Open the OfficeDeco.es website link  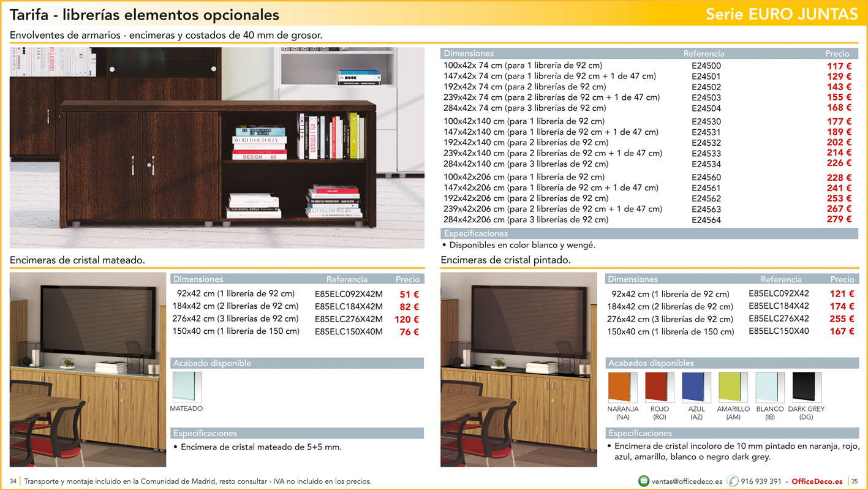(818, 481)
